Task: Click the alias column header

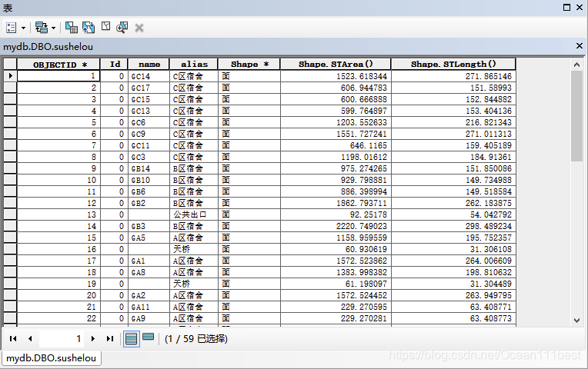Action: point(194,65)
